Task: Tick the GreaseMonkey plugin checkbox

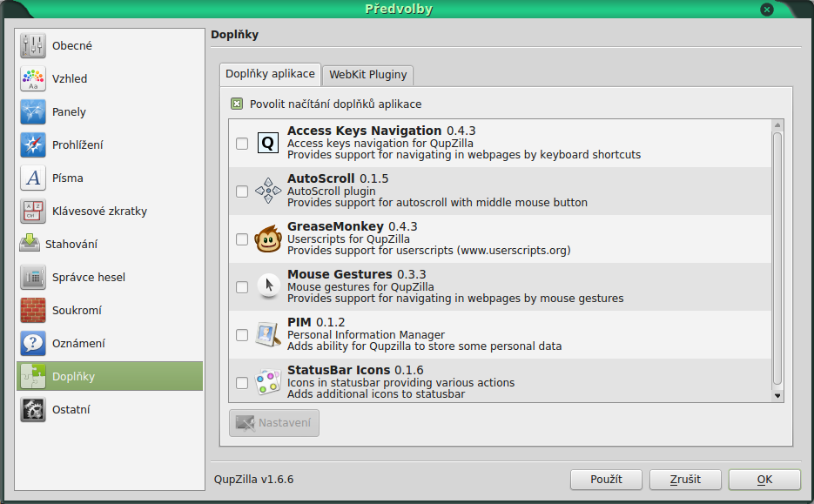Action: click(x=242, y=239)
